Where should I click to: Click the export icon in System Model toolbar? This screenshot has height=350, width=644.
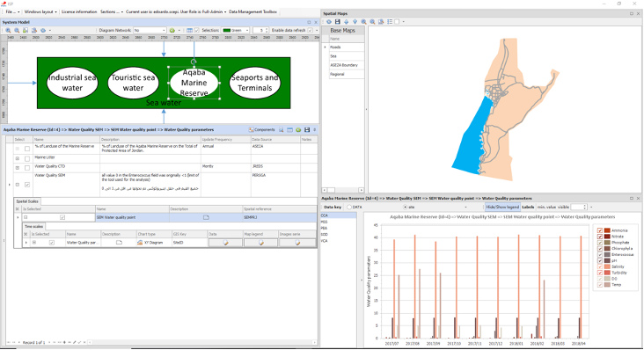point(34,31)
